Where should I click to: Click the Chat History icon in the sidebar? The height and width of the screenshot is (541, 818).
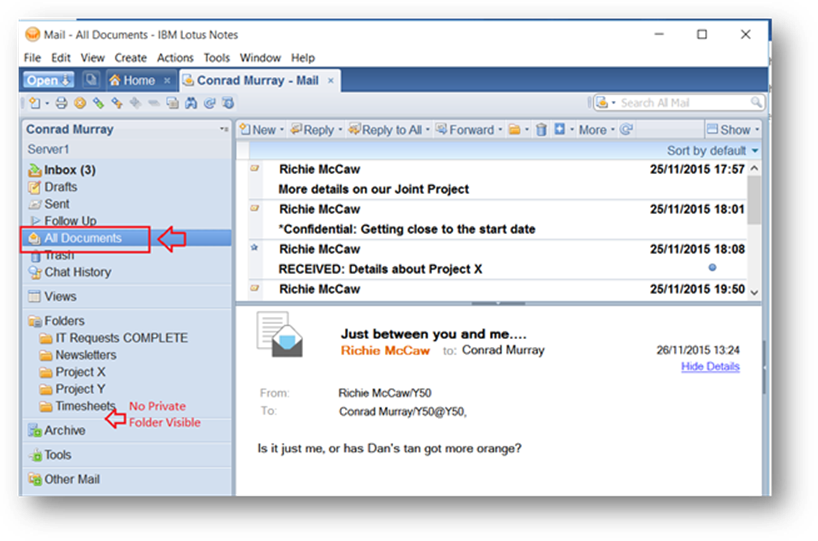[35, 272]
